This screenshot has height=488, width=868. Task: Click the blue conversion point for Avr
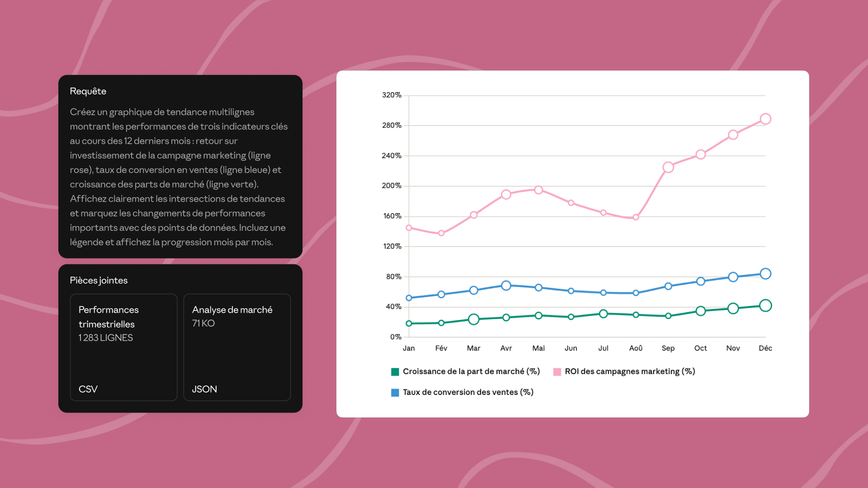506,286
